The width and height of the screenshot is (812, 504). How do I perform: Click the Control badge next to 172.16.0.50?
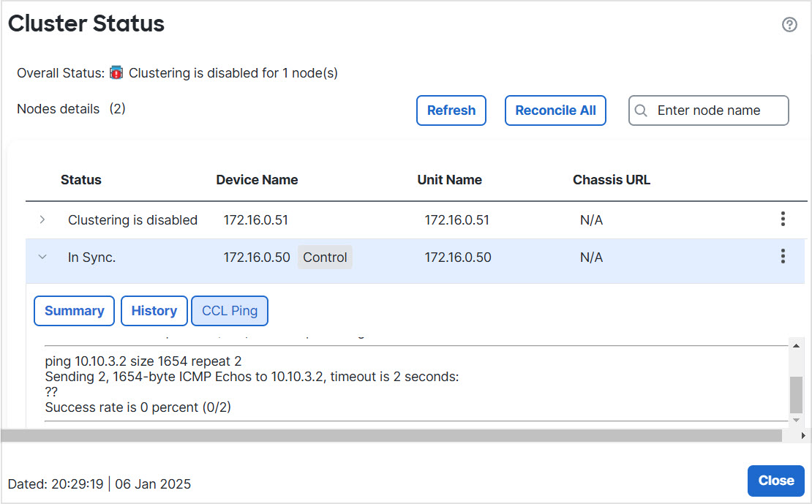click(325, 257)
